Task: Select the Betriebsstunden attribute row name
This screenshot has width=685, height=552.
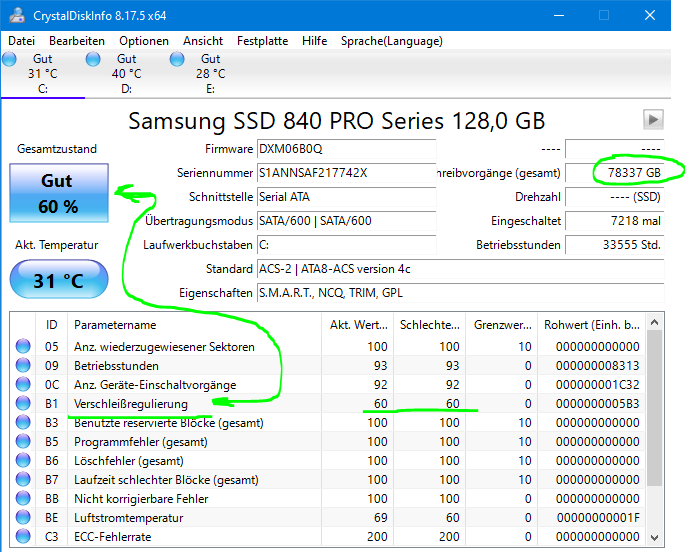Action: click(x=116, y=366)
